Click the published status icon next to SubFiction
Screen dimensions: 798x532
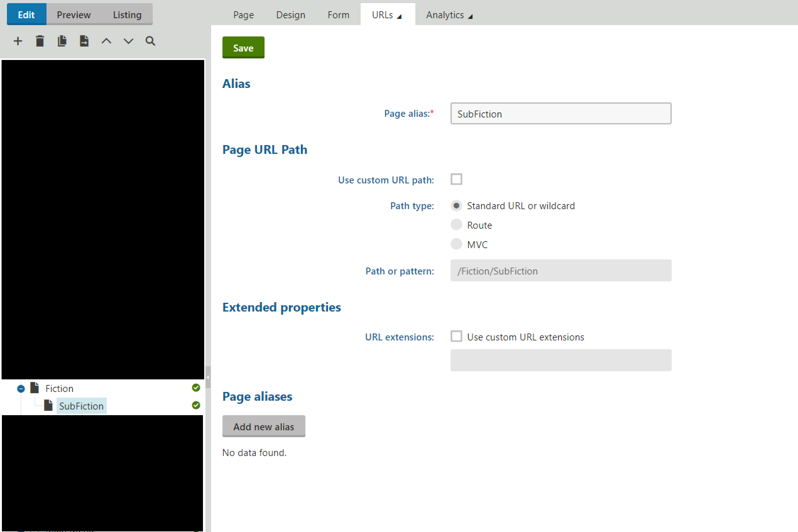(196, 405)
